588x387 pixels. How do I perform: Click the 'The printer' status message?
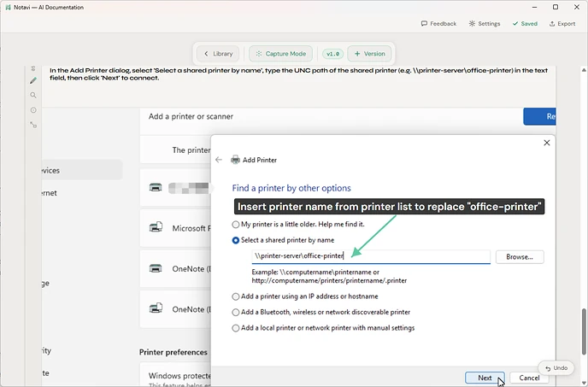[x=191, y=150]
